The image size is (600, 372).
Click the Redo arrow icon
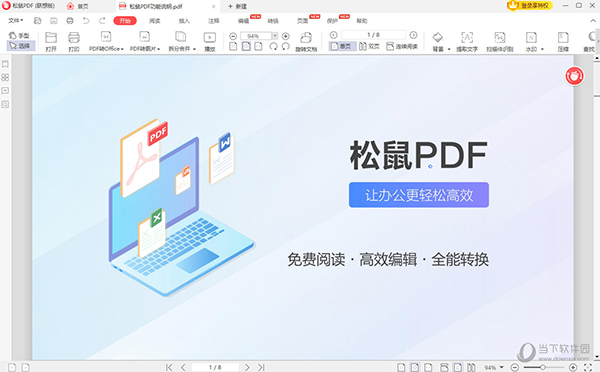(102, 21)
